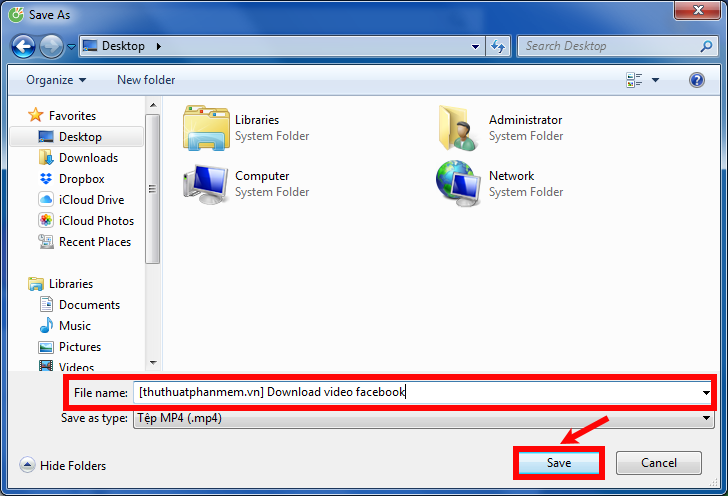This screenshot has height=496, width=728.
Task: Open the Organize menu
Action: 56,80
